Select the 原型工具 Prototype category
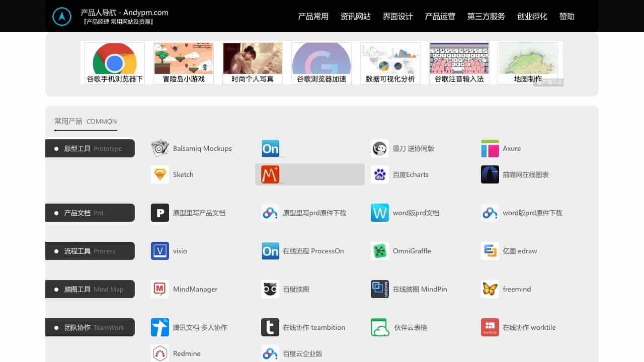 tap(90, 148)
